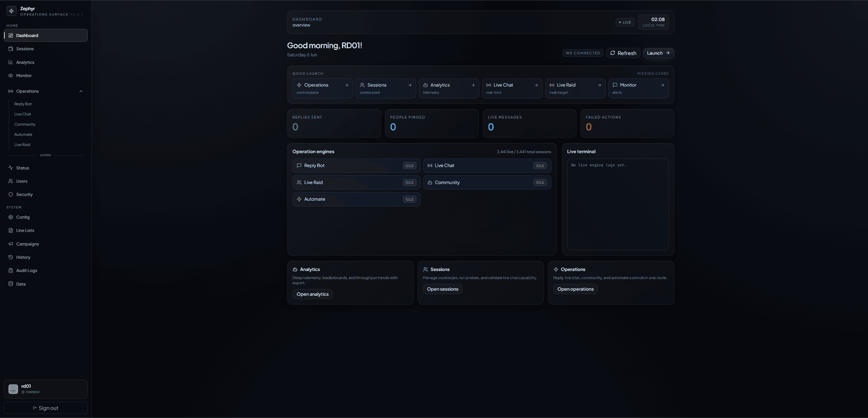Click the '3,441 live / 3,441 total sessions' text

pos(524,152)
